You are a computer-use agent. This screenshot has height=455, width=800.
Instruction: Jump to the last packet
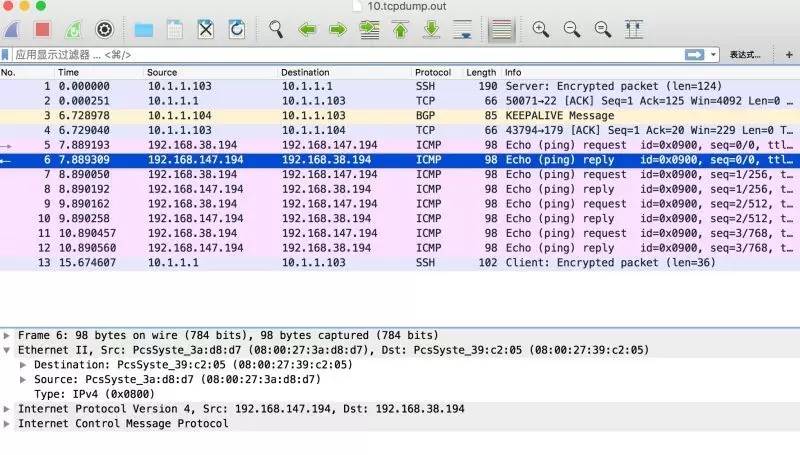pyautogui.click(x=432, y=30)
